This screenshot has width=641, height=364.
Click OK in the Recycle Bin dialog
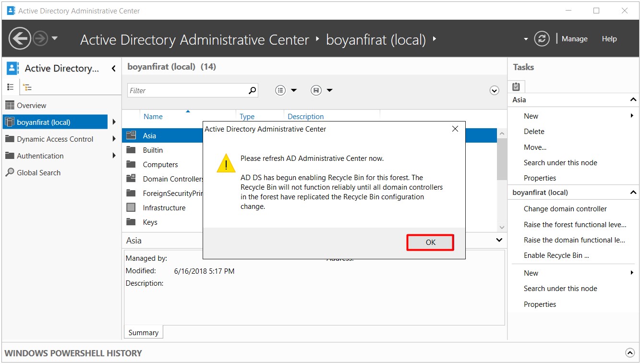pyautogui.click(x=430, y=242)
